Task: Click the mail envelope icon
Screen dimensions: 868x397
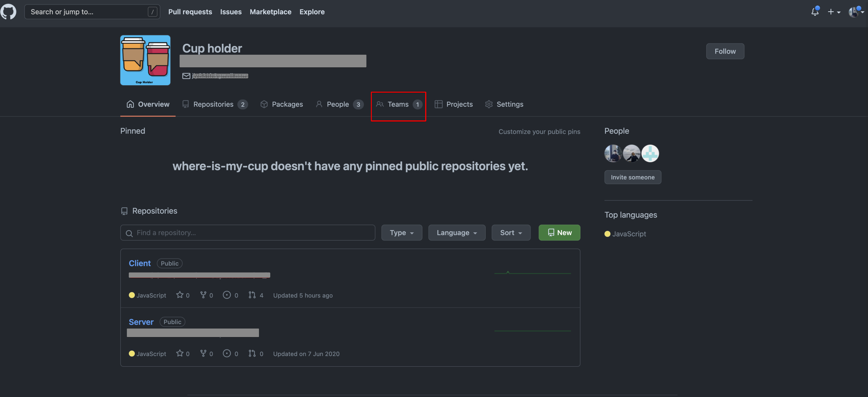Action: 186,76
